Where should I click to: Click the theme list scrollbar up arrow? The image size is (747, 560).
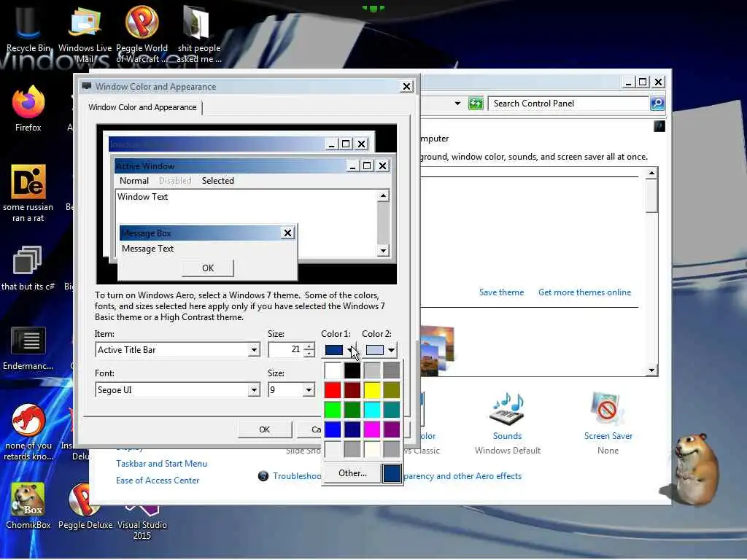(651, 174)
